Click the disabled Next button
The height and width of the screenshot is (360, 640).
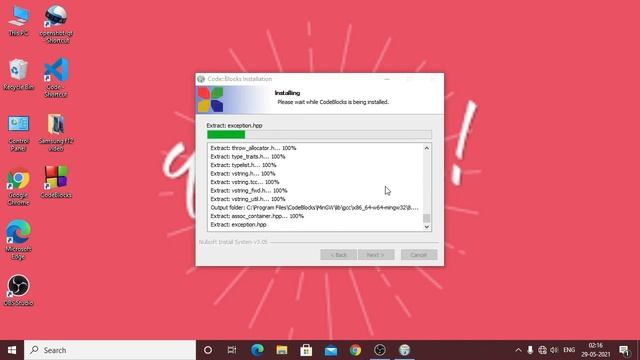tap(376, 255)
